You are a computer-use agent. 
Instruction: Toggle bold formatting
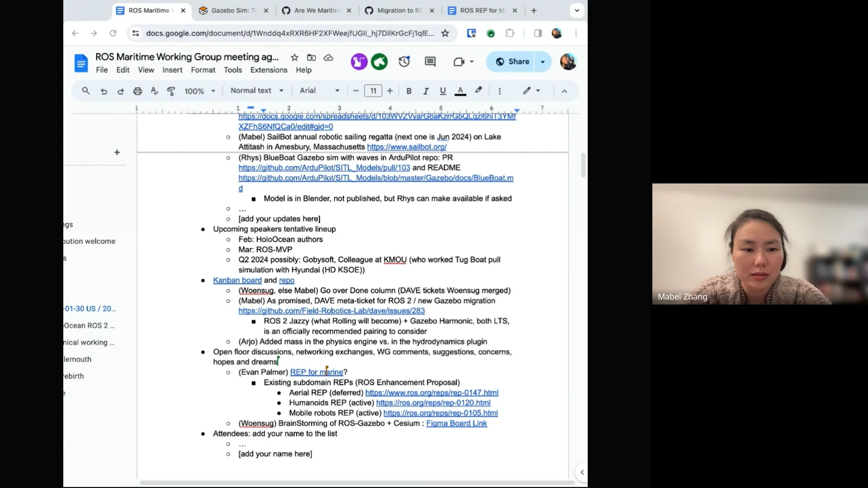409,91
